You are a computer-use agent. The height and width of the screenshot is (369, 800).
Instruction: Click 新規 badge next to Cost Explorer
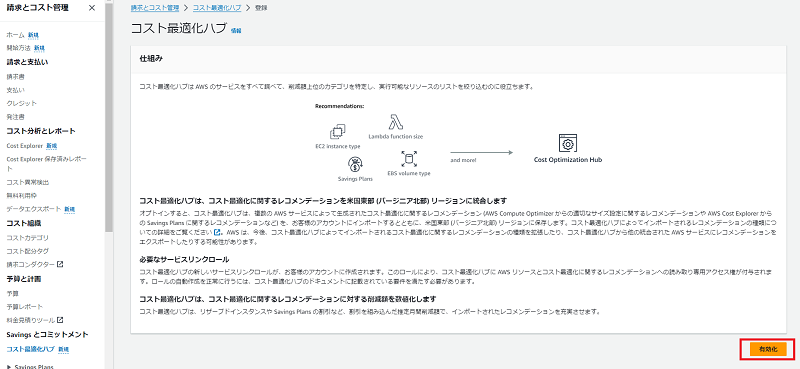(x=52, y=146)
